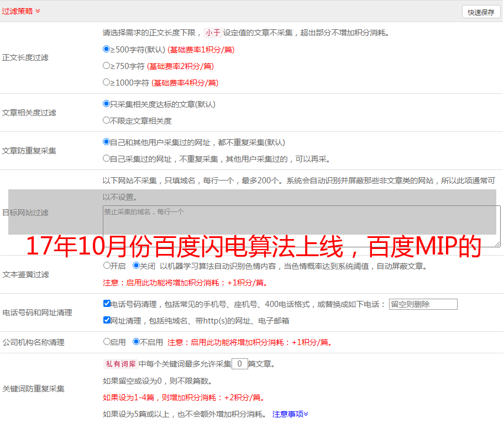Choose 不限定文章相关度 radio option
The width and height of the screenshot is (504, 424).
coord(107,120)
